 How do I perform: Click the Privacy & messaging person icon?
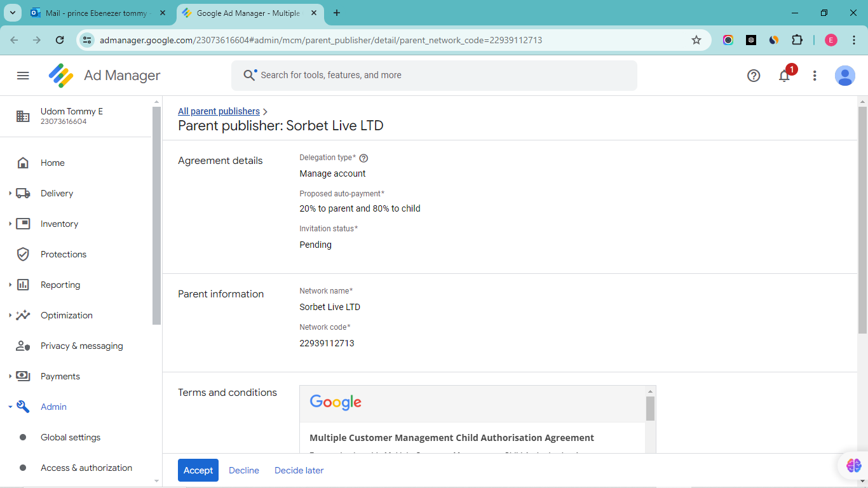pyautogui.click(x=23, y=346)
